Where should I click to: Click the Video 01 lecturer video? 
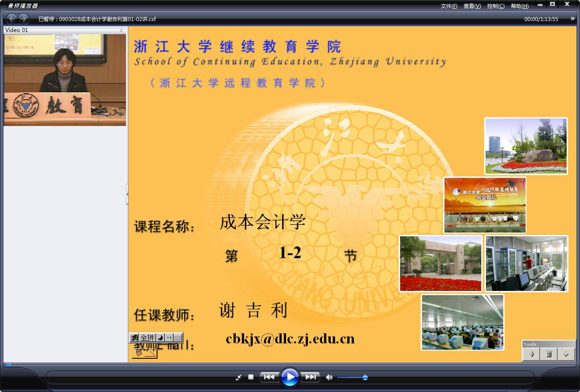[x=65, y=80]
